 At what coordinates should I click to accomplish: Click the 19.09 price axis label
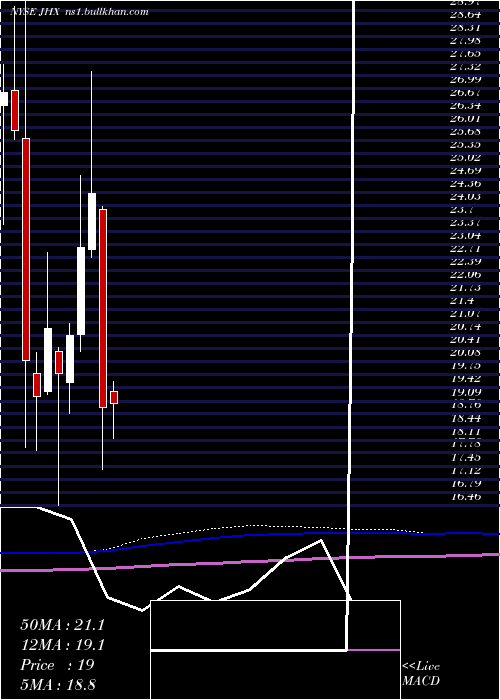[x=465, y=392]
